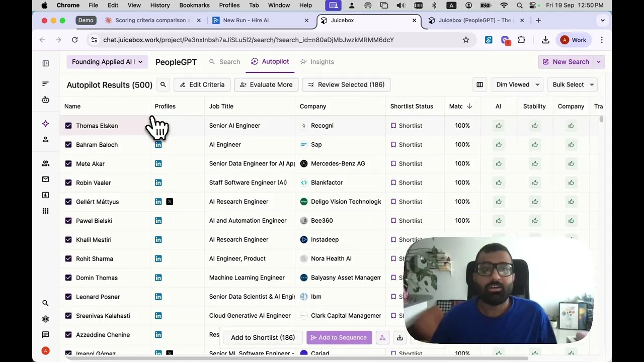The width and height of the screenshot is (644, 362).
Task: Uncheck Robin Vaaler row checkbox
Action: pos(68,183)
